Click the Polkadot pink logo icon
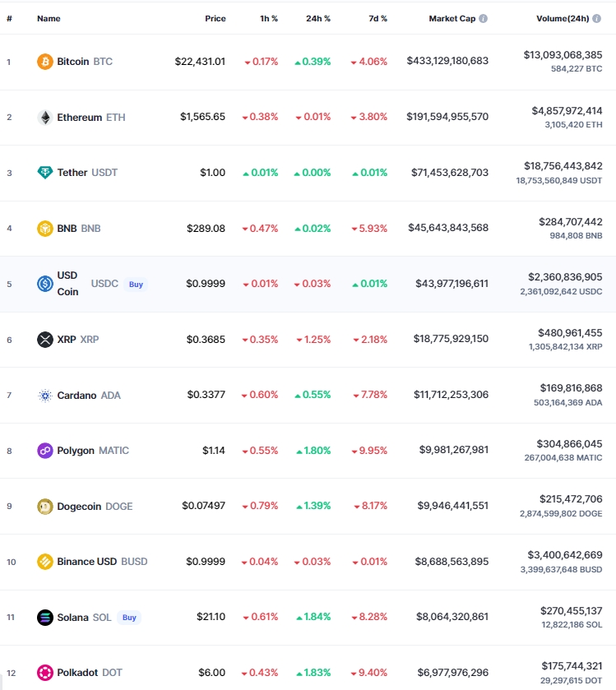 45,673
